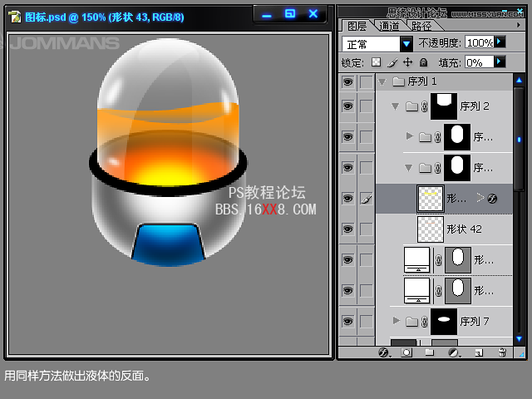Collapse the 序列 2 group
532x399 pixels.
click(395, 106)
